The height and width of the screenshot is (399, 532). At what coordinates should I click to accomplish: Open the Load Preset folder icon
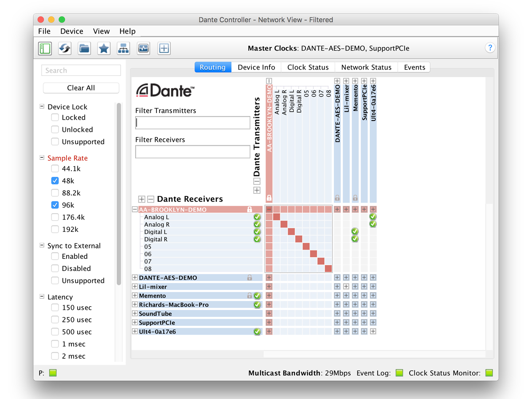click(x=84, y=48)
